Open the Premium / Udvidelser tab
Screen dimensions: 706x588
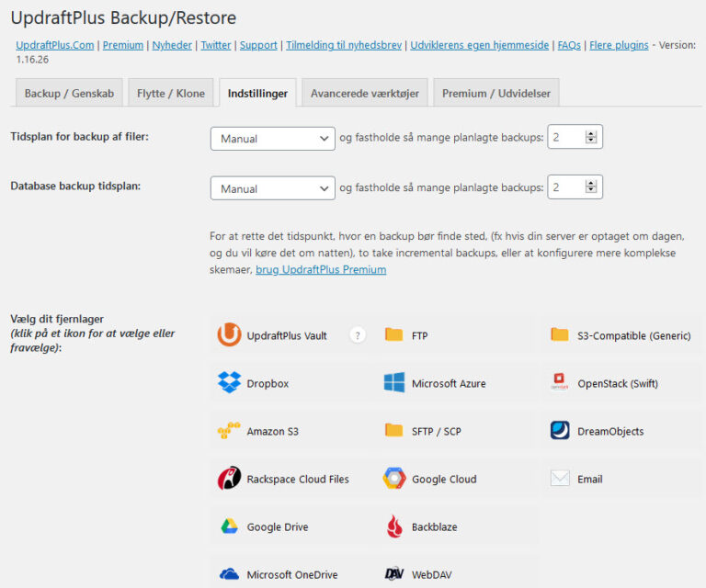pyautogui.click(x=496, y=93)
